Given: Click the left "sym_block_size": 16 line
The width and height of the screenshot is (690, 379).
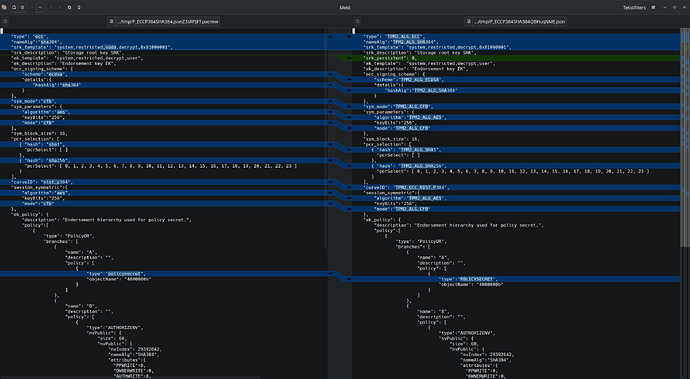Looking at the screenshot, I should [x=39, y=133].
